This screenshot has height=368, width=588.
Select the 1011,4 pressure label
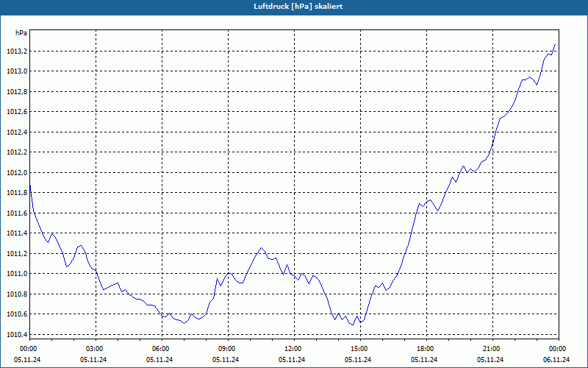pos(16,233)
